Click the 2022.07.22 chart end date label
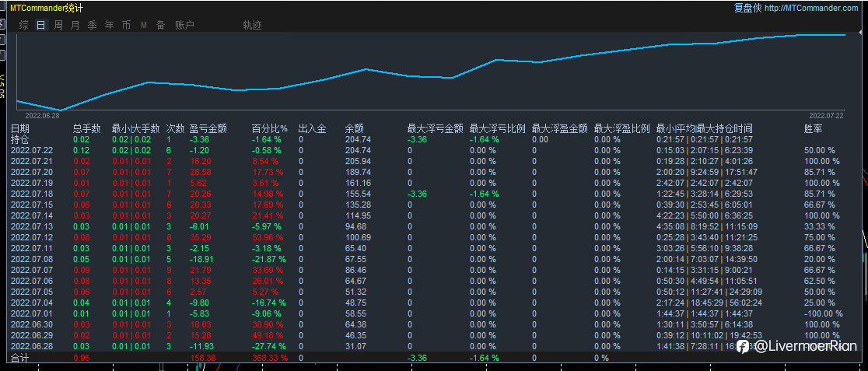This screenshot has height=371, width=868. tap(827, 116)
